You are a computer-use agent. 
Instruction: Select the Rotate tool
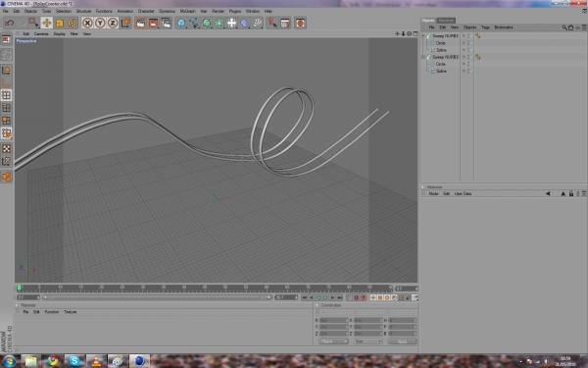72,23
